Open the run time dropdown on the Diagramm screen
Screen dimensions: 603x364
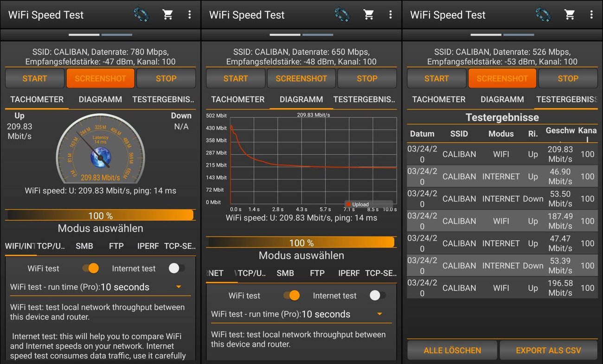[x=379, y=314]
